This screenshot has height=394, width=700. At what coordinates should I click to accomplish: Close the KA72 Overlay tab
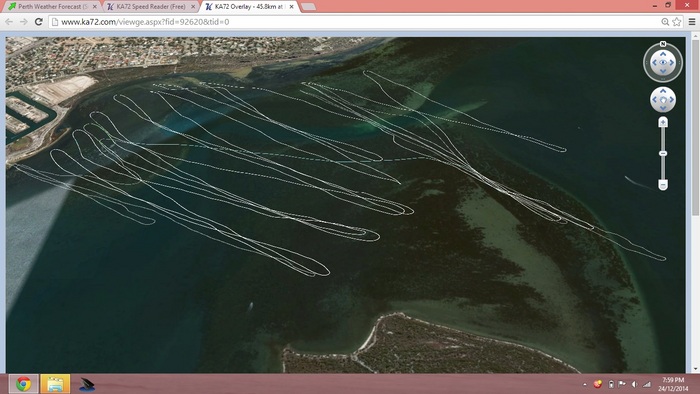click(x=292, y=7)
